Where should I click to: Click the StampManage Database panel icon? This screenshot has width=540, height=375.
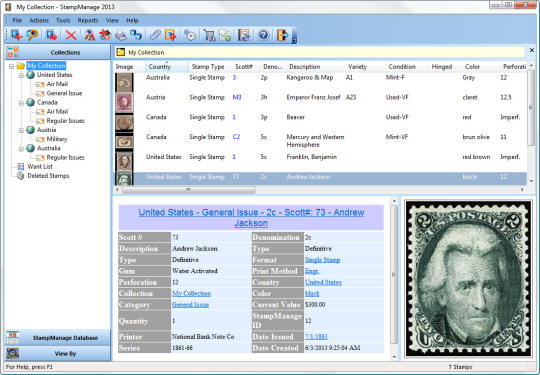[13, 337]
